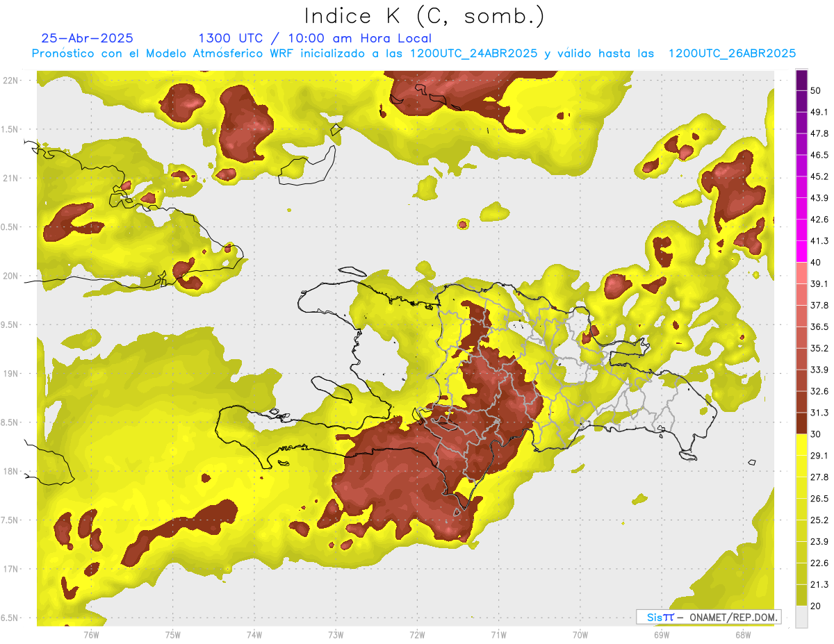The image size is (834, 644).
Task: Click the magenta legend color between 40 and 41.3
Action: (x=801, y=251)
